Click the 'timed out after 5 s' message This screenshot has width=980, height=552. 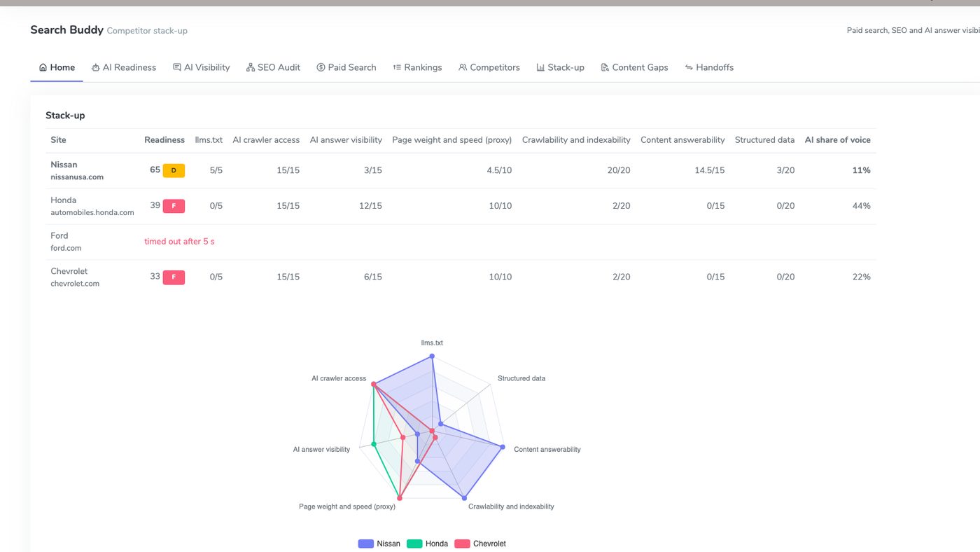click(179, 242)
